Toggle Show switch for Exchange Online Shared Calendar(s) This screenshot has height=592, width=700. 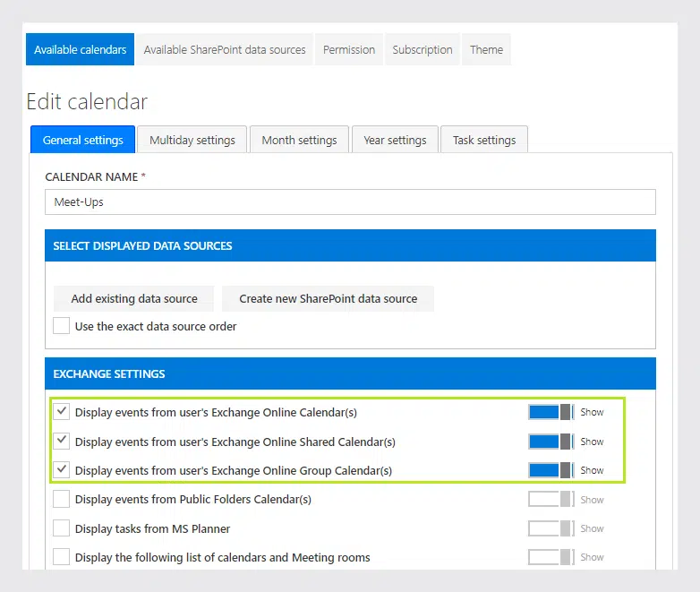(551, 442)
